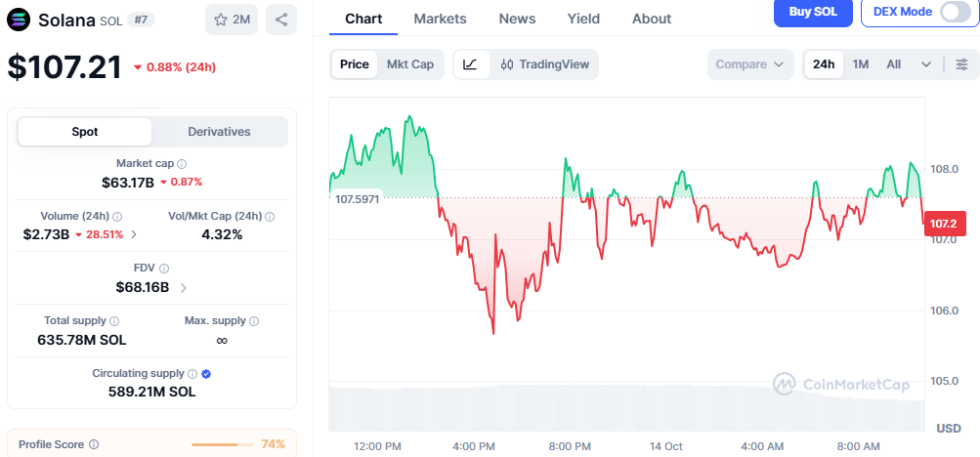Viewport: 980px width, 457px height.
Task: Click Profile Score progress bar
Action: [x=223, y=444]
